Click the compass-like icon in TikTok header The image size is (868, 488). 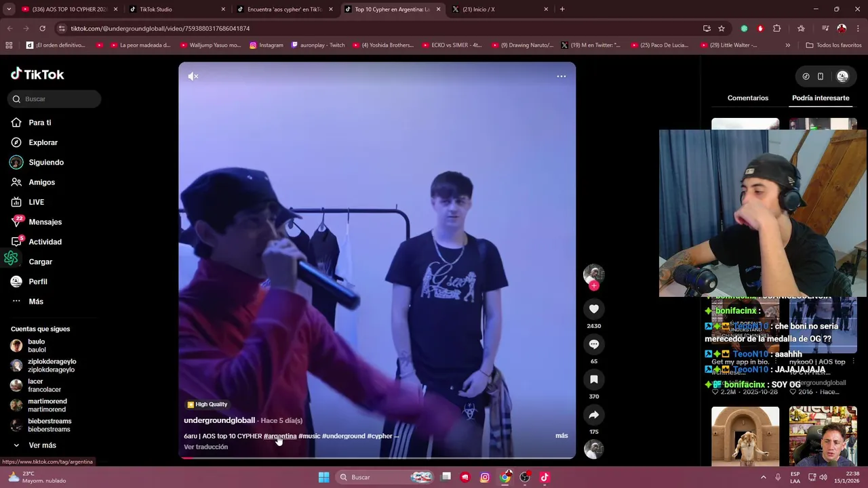point(806,77)
